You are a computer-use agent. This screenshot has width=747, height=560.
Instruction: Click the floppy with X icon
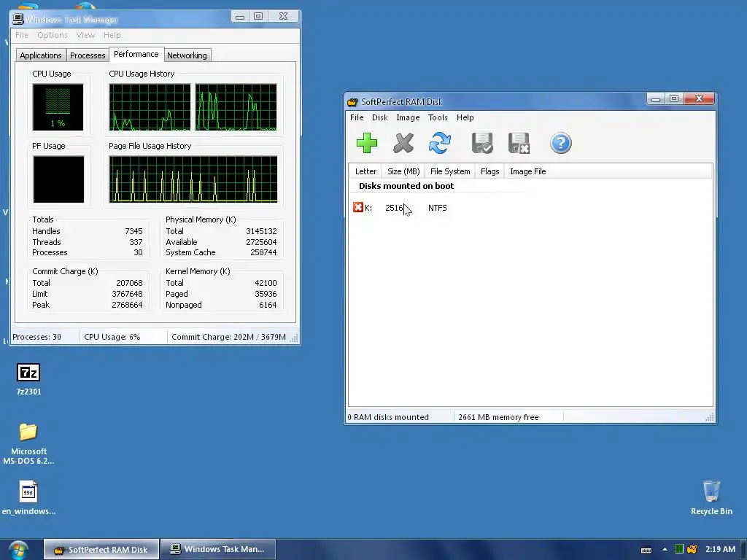click(x=519, y=143)
